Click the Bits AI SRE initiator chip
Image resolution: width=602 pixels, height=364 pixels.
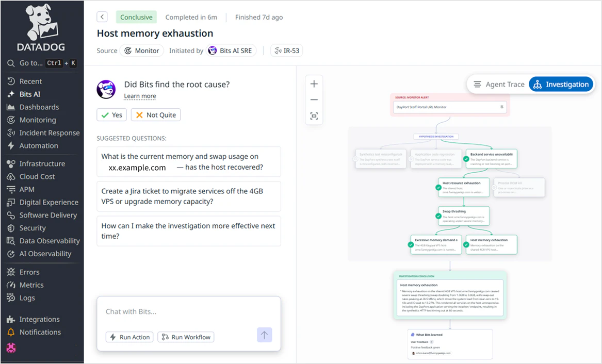(231, 51)
